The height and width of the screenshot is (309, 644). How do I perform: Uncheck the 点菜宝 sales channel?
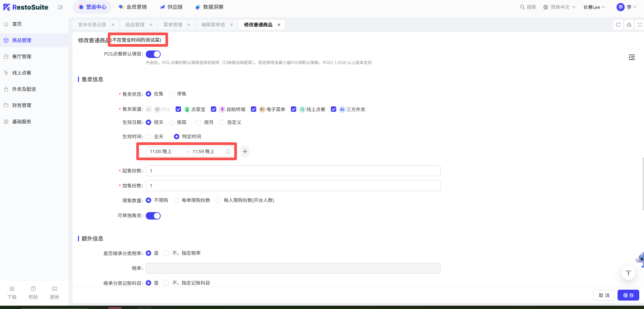click(178, 109)
